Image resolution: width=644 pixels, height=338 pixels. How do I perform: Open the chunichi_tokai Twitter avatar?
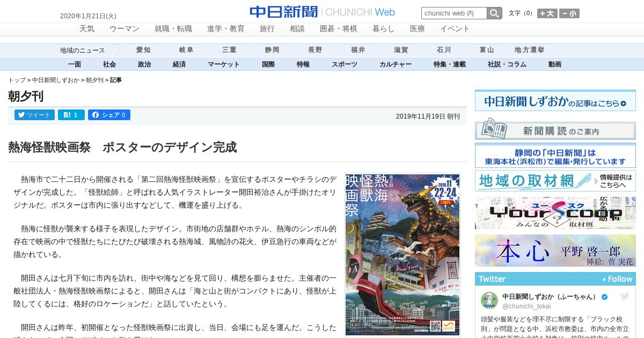(489, 300)
